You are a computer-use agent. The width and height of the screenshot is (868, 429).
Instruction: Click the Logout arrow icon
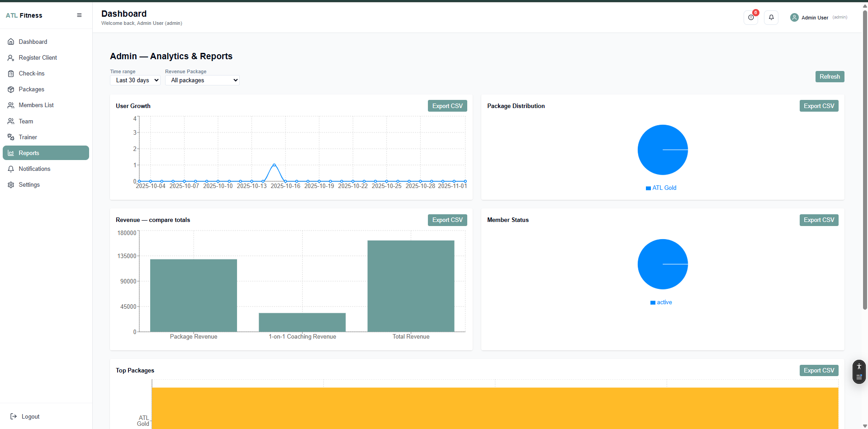pyautogui.click(x=14, y=416)
